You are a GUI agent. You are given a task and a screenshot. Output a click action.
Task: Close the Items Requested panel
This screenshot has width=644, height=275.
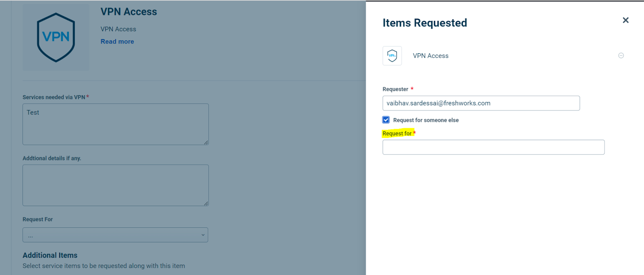click(625, 20)
